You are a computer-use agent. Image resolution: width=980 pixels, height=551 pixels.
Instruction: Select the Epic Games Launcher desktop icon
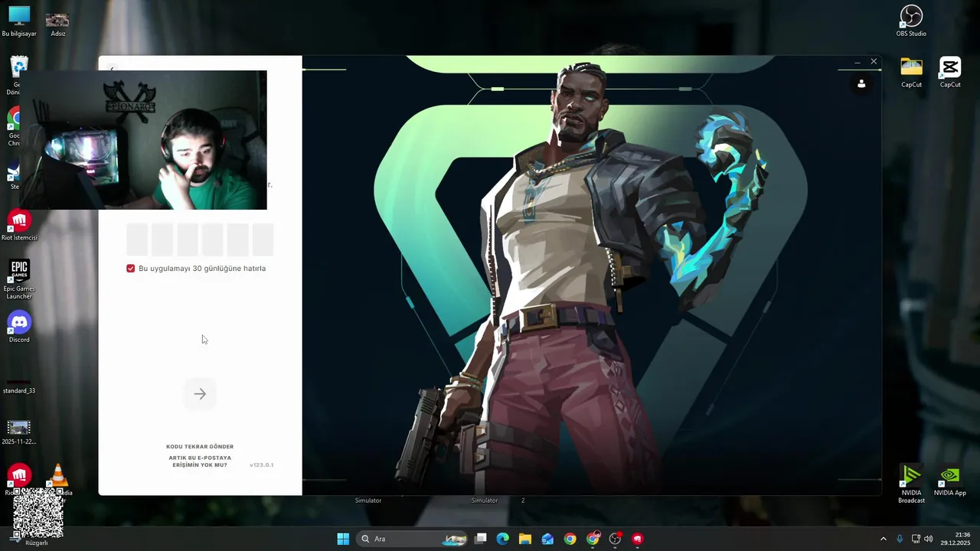click(19, 279)
